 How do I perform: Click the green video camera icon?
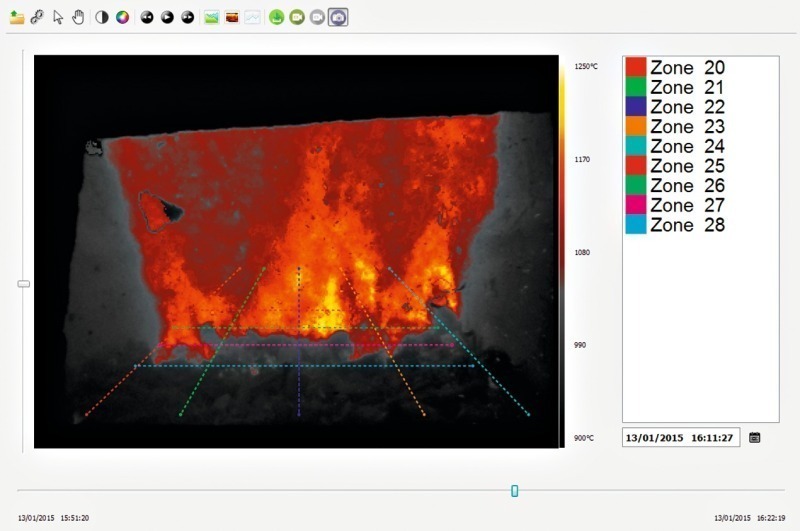[297, 17]
